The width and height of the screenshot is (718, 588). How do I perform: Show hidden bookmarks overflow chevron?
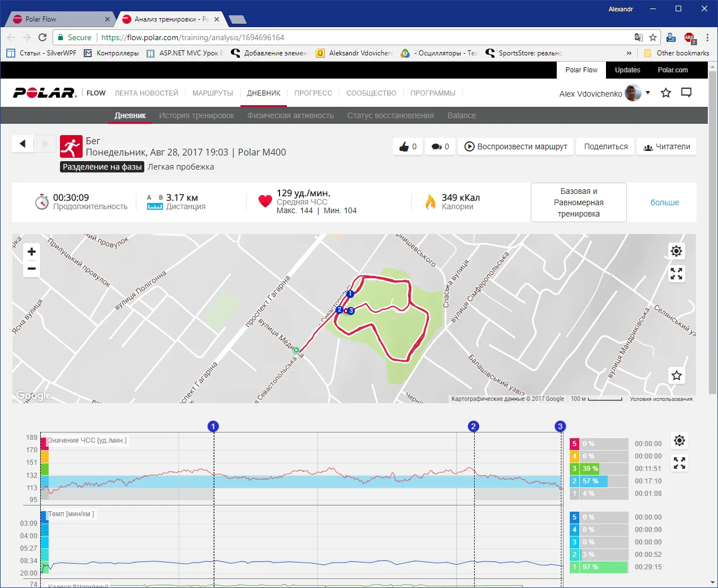(629, 53)
